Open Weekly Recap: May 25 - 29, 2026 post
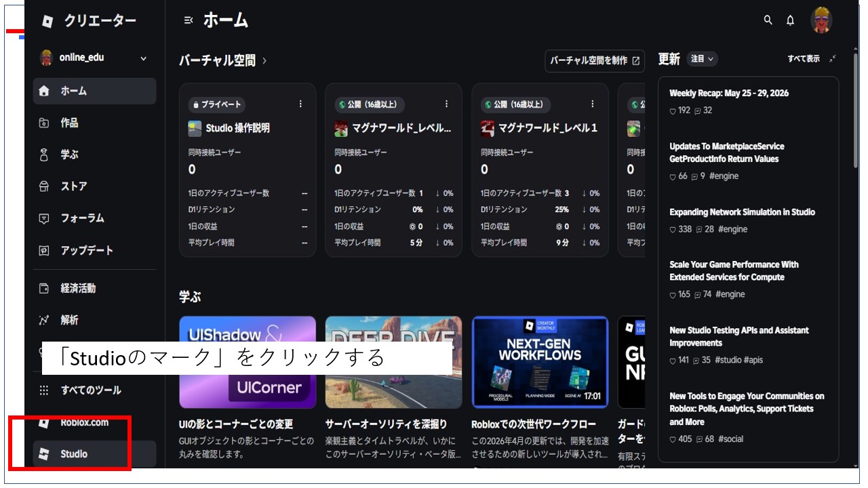 pos(729,94)
